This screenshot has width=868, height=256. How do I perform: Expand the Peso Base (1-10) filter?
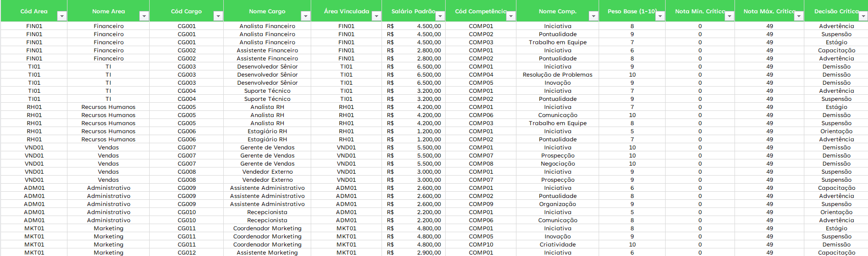click(x=659, y=16)
